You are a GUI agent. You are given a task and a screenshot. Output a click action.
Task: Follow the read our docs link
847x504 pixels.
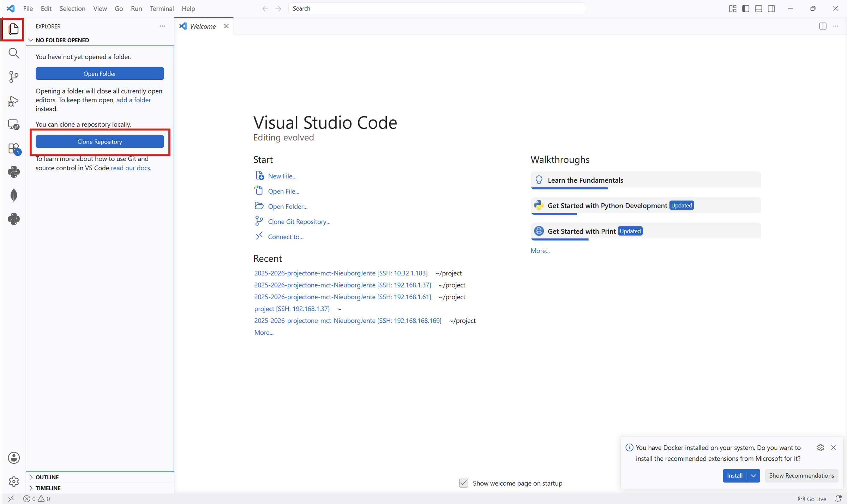click(130, 168)
